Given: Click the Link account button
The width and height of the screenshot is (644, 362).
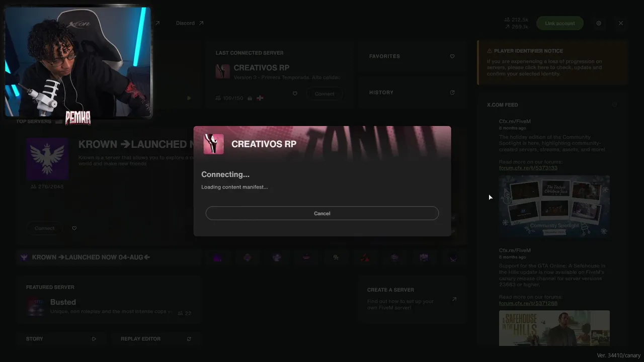Looking at the screenshot, I should point(559,23).
